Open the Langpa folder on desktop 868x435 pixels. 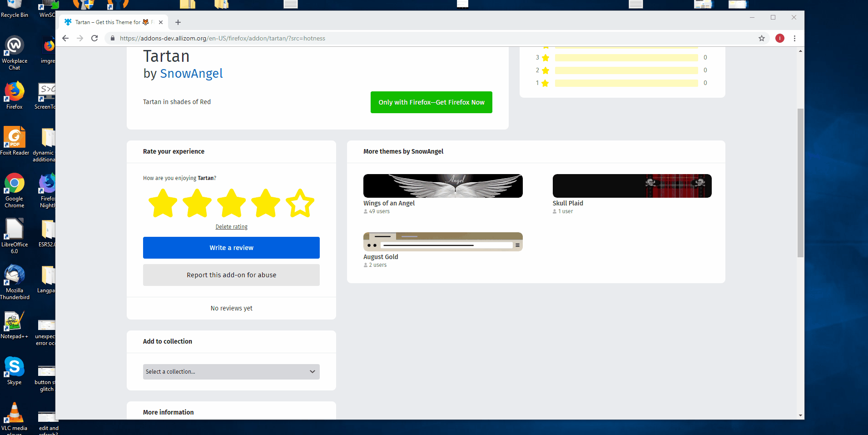coord(46,279)
